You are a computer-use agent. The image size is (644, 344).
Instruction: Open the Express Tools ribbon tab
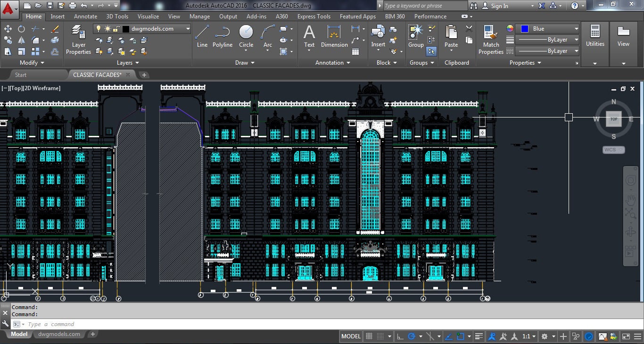[314, 16]
